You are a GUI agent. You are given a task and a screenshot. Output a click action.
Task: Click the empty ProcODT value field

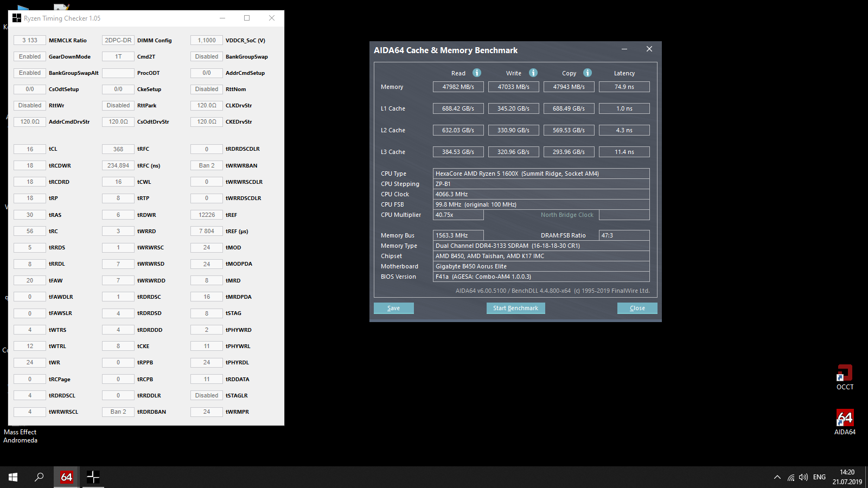tap(118, 73)
